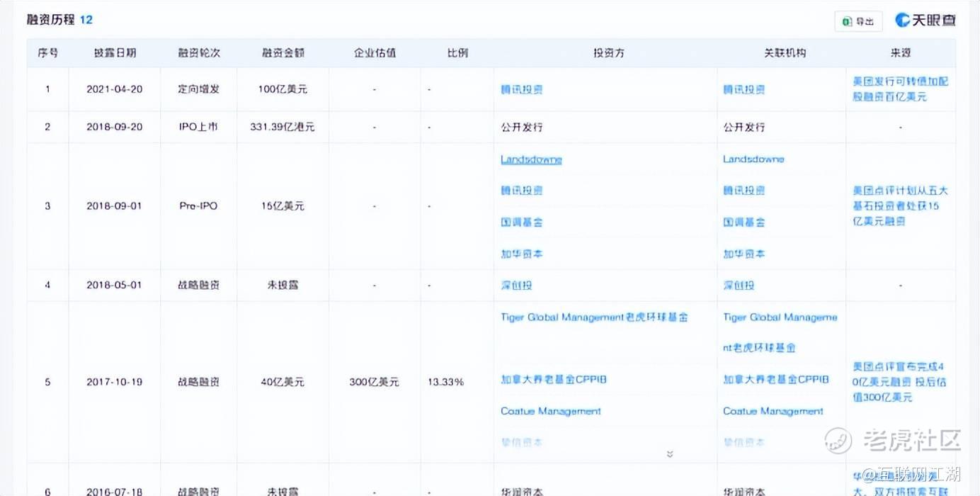Click the 来源 column header
This screenshot has height=496, width=980.
(x=901, y=53)
